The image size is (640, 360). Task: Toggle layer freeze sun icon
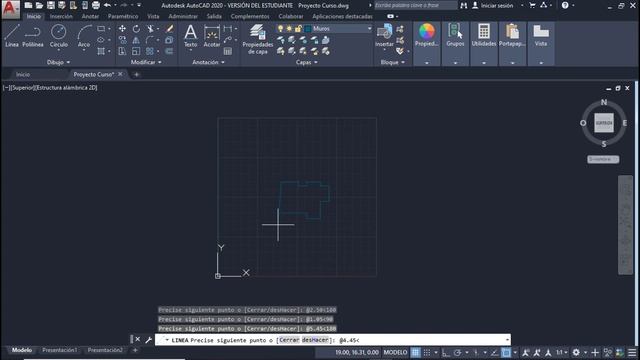tap(289, 29)
